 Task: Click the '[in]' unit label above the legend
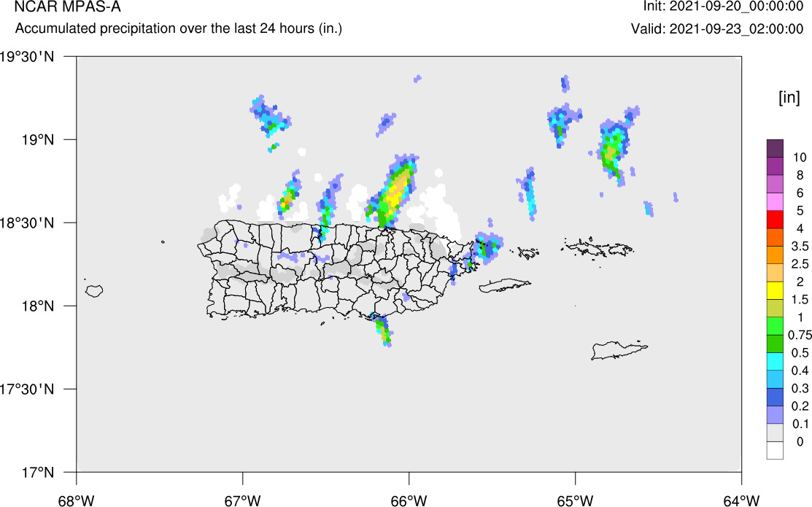click(789, 97)
